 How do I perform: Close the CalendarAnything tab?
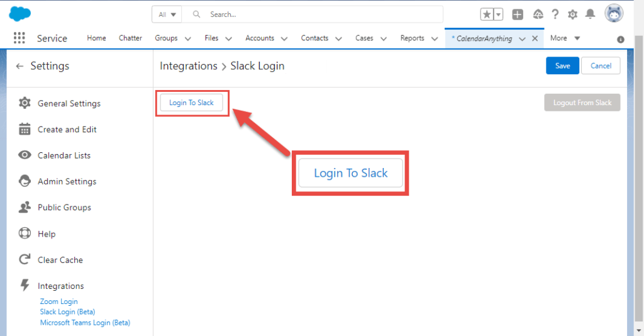[x=535, y=38]
